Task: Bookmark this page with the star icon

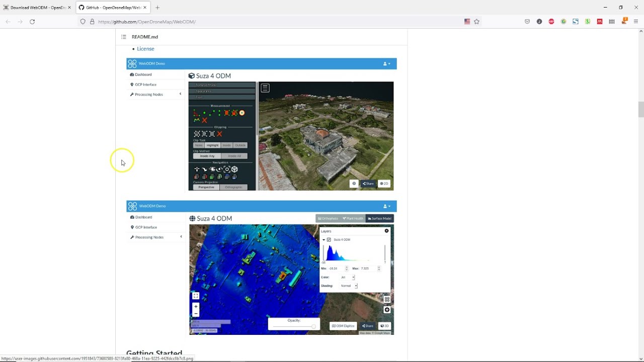Action: pos(476,22)
